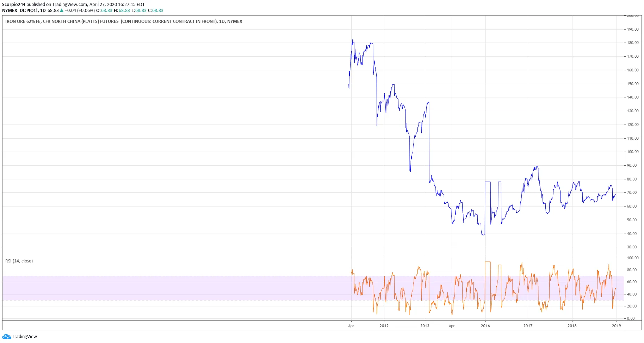Click the green up-arrow change indicator
Screen dimensions: 644x343
click(x=62, y=11)
